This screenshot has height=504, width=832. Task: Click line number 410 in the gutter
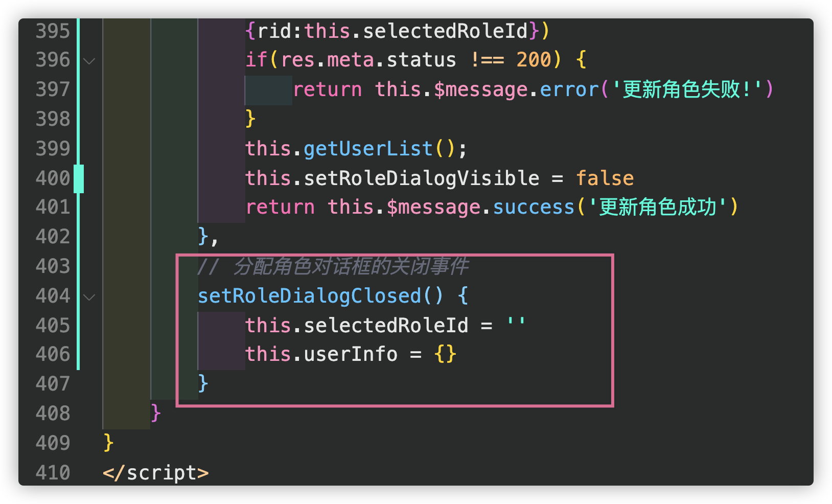pos(53,473)
